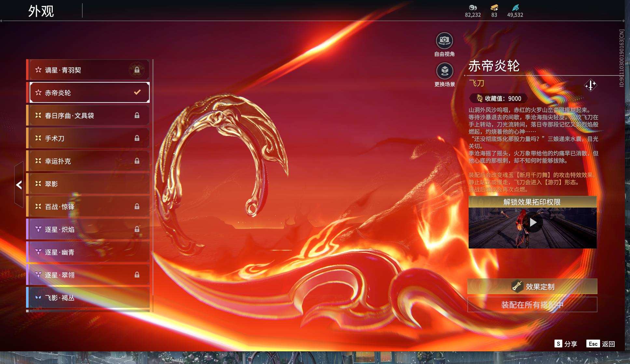Click the 效果定制 customize effect button

[532, 287]
